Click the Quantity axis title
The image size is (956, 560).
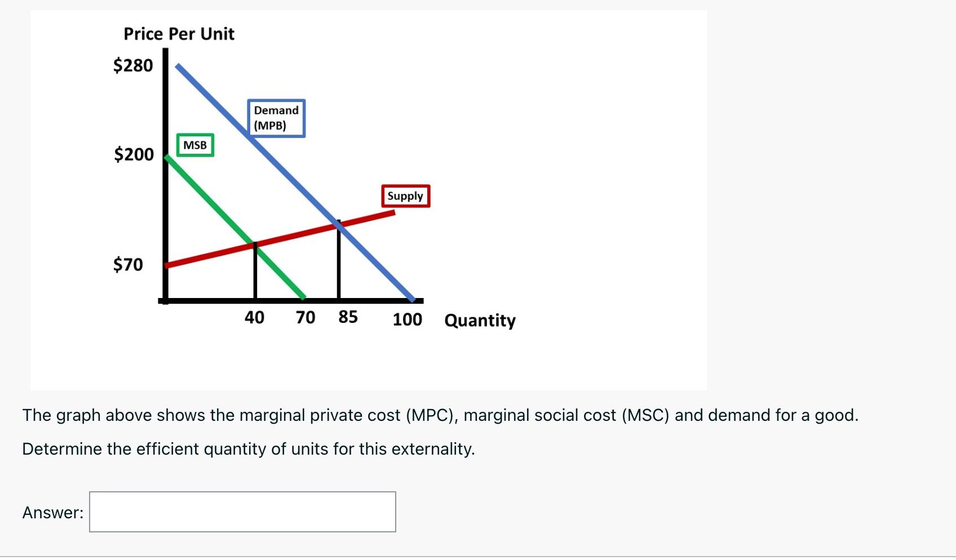point(479,321)
